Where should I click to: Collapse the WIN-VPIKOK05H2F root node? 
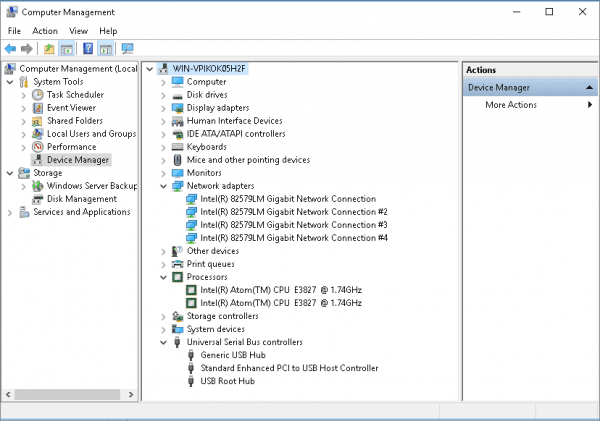point(150,69)
